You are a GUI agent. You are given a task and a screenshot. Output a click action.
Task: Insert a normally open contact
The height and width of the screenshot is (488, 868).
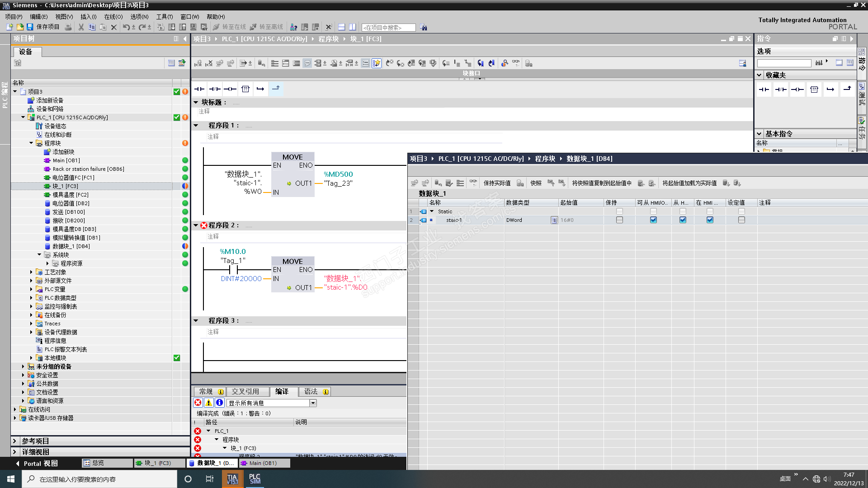point(199,89)
